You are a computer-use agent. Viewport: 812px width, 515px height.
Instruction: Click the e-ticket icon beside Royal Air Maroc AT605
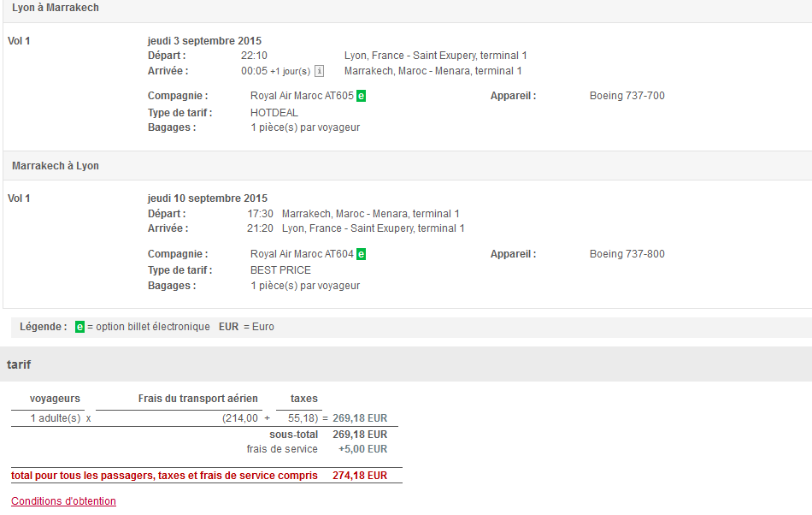362,96
